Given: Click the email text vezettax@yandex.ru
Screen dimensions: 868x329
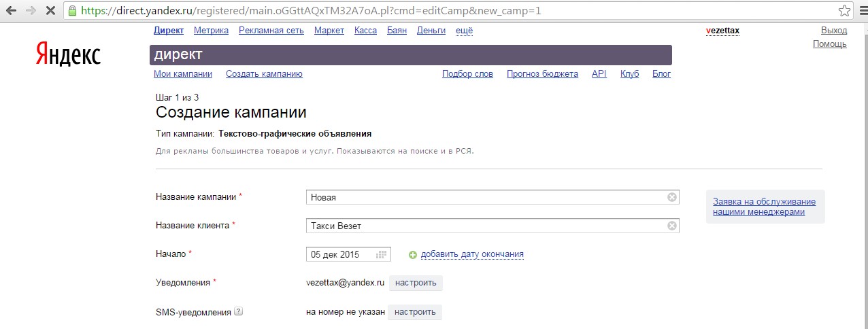Looking at the screenshot, I should coord(346,282).
